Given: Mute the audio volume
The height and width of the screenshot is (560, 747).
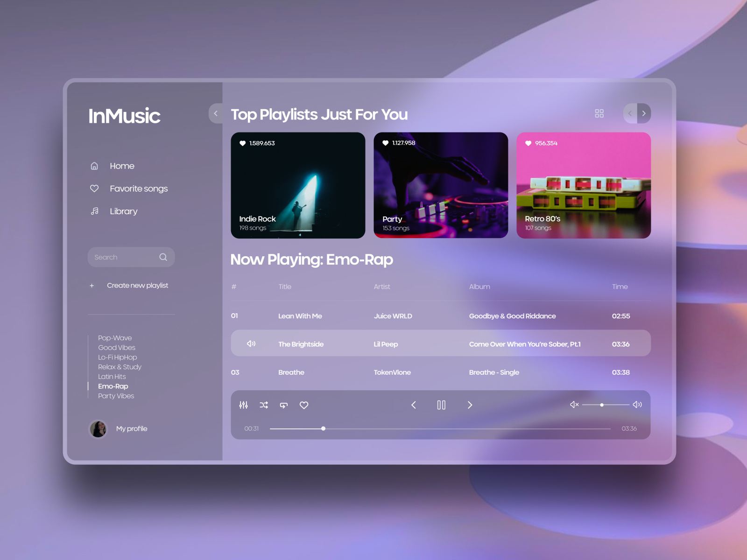Looking at the screenshot, I should (x=574, y=405).
